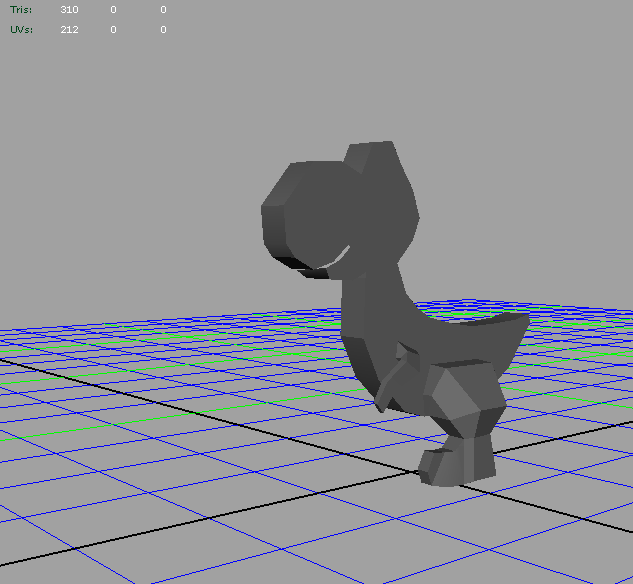Click the Tris count value '310'
Image resolution: width=633 pixels, height=584 pixels.
69,10
